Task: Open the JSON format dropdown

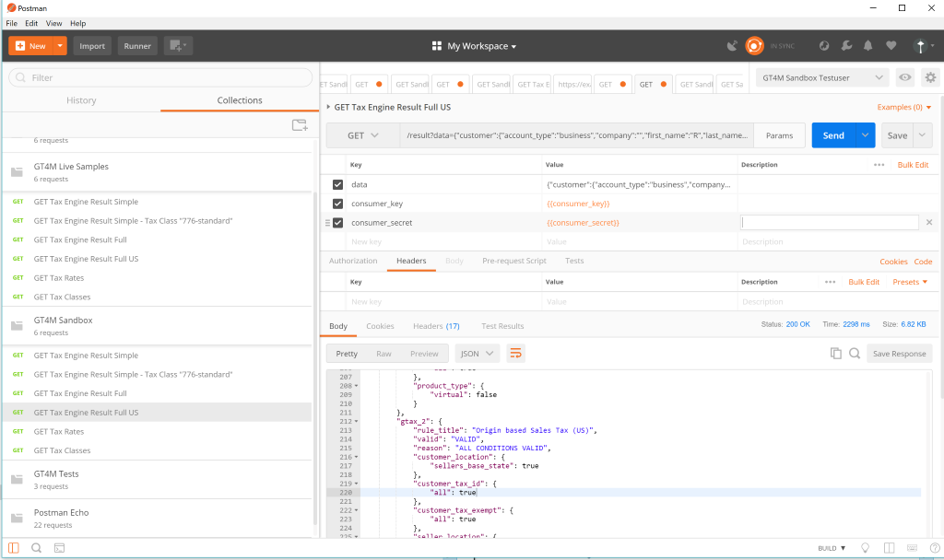Action: pos(477,354)
